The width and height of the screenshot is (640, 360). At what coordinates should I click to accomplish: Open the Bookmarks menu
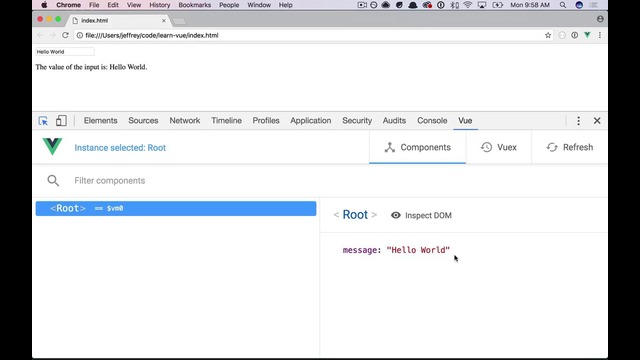(x=195, y=5)
